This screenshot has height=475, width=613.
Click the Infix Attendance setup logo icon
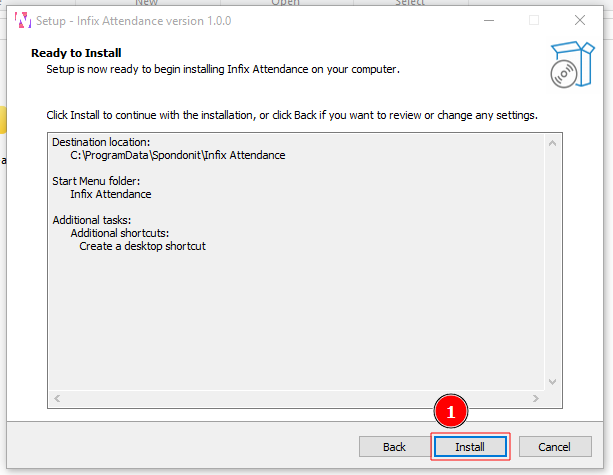coord(23,20)
